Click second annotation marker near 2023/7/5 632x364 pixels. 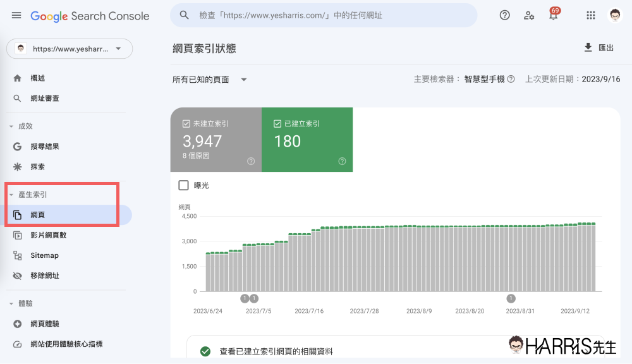tap(254, 299)
